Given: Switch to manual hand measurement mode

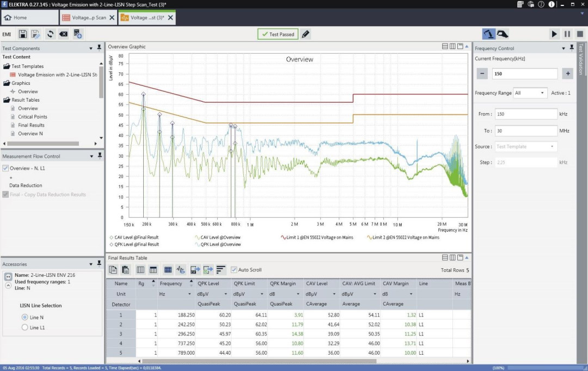Looking at the screenshot, I should coord(503,34).
